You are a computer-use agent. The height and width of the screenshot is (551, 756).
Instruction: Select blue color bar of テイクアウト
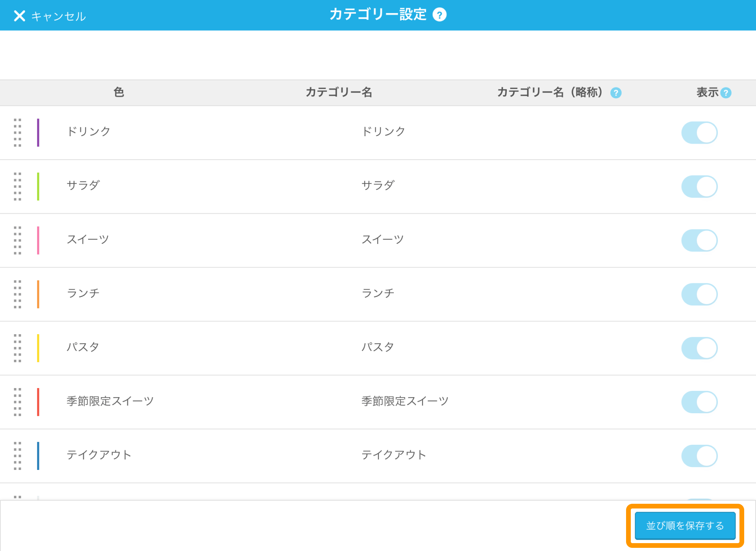click(x=38, y=456)
